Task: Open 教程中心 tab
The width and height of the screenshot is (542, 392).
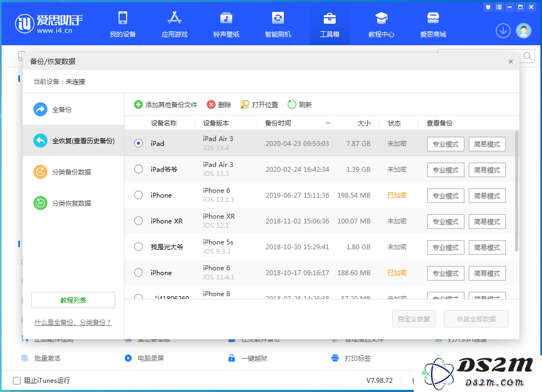Action: 381,24
